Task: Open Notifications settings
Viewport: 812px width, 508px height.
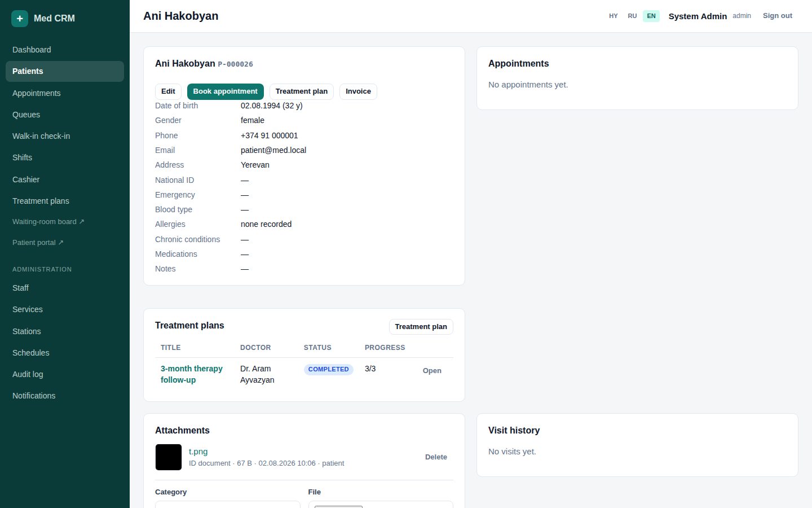Action: 65,396
